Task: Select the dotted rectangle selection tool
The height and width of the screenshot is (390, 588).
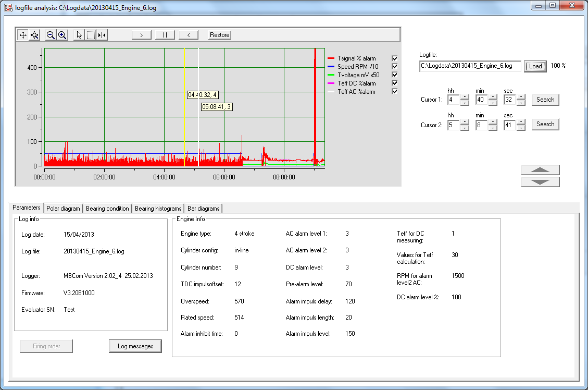Action: (91, 35)
